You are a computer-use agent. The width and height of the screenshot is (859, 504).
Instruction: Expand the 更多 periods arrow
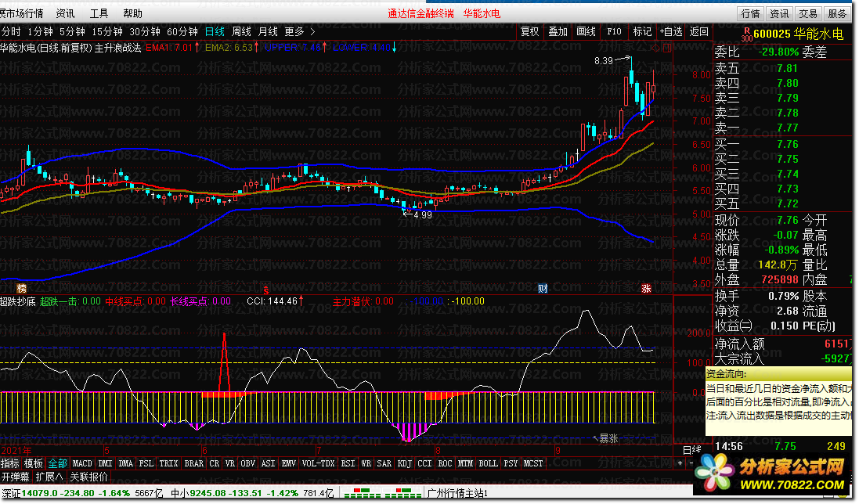click(x=312, y=32)
